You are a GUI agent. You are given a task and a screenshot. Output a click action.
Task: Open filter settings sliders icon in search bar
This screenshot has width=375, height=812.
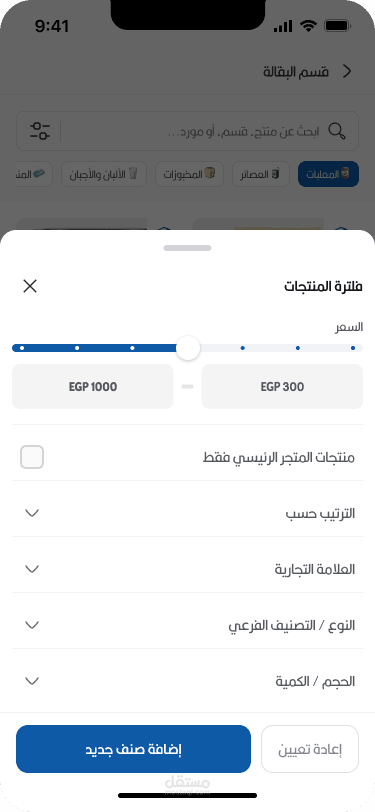pyautogui.click(x=40, y=130)
